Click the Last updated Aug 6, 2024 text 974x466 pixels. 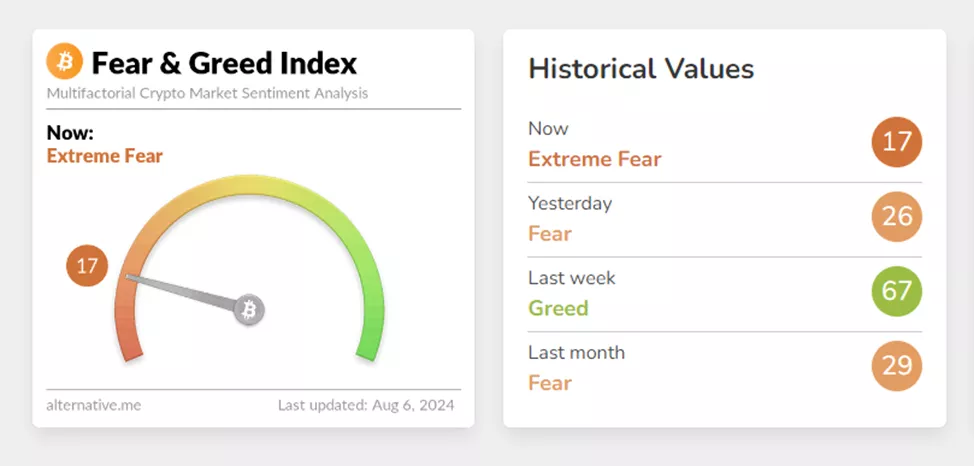pos(366,405)
